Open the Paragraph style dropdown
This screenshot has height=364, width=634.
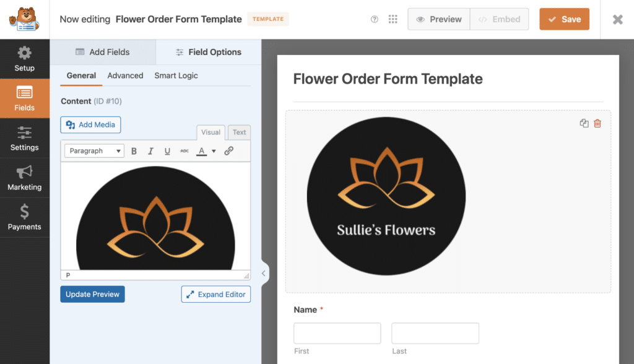93,150
